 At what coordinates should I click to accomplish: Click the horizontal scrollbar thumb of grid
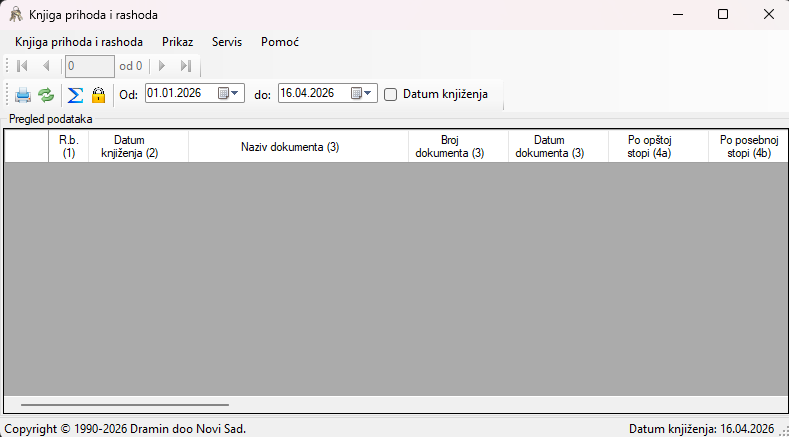(x=125, y=404)
